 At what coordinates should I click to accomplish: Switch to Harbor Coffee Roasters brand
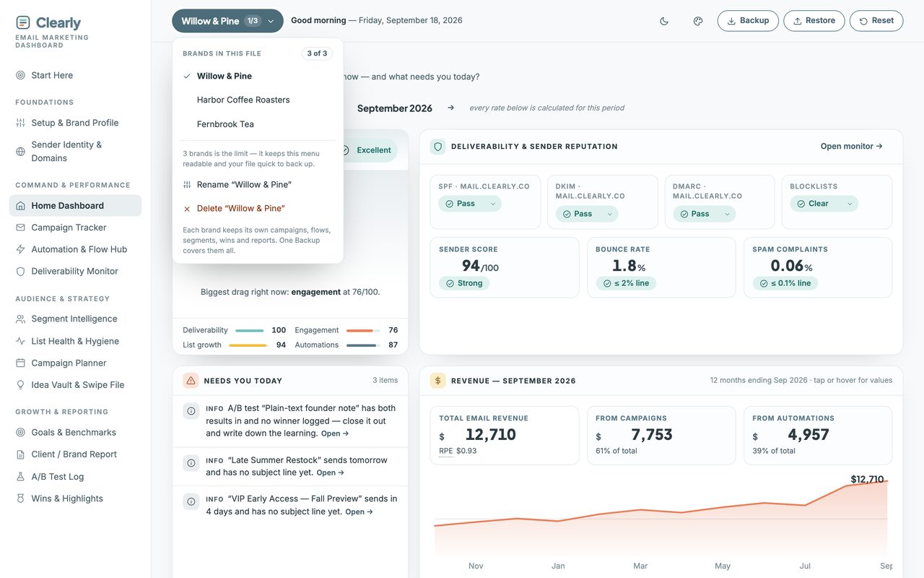(258, 100)
